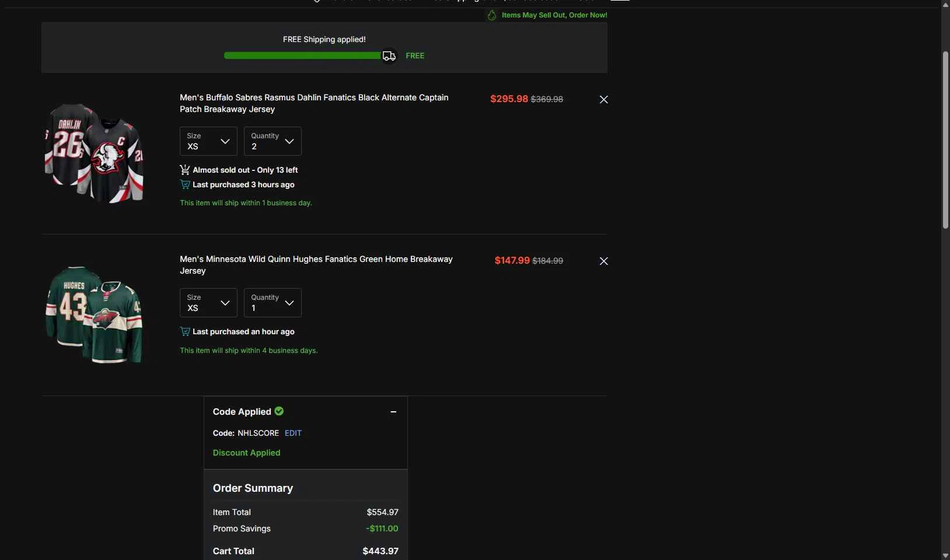View the Dahlin black jersey product image
This screenshot has height=560, width=950.
[x=94, y=153]
